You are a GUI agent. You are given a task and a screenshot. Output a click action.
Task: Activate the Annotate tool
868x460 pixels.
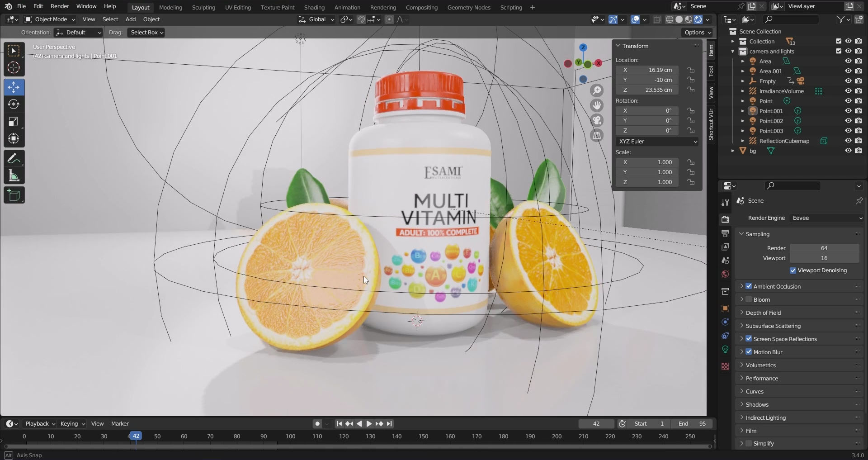(x=14, y=158)
